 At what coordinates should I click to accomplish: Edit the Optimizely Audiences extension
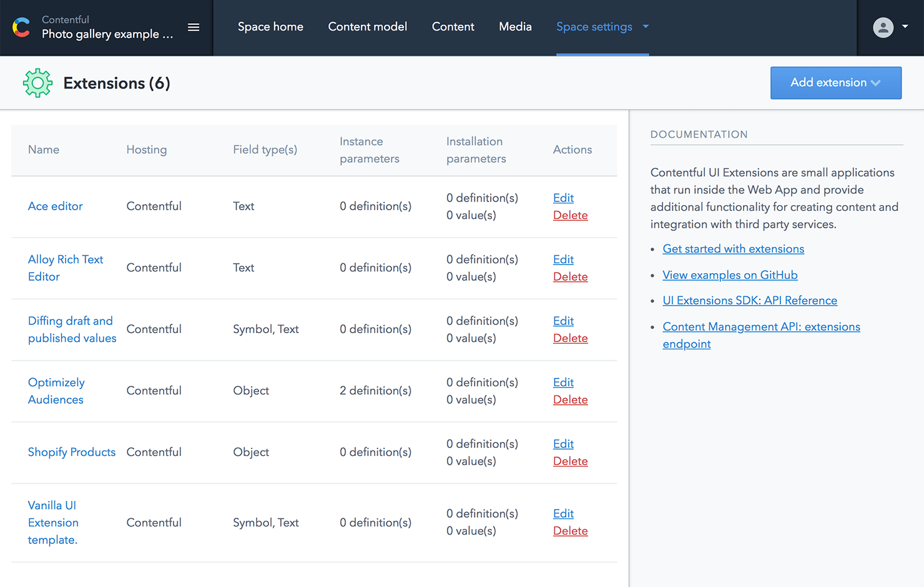pyautogui.click(x=563, y=382)
